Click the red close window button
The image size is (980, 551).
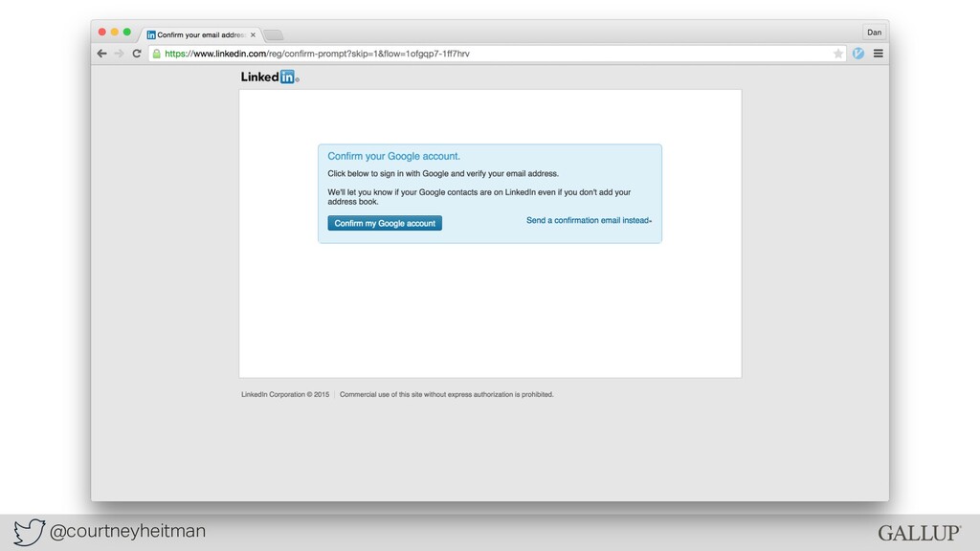[x=101, y=32]
